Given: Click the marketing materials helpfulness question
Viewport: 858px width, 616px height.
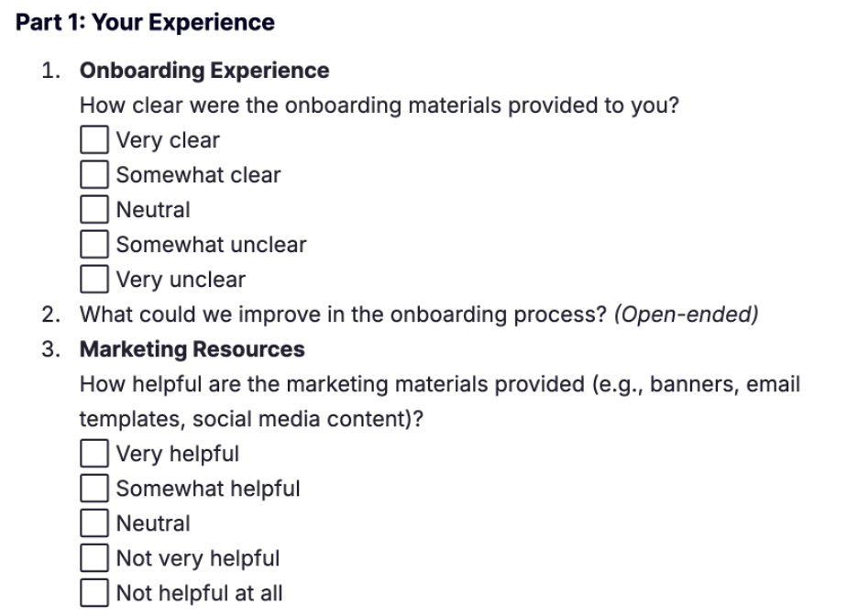Looking at the screenshot, I should pyautogui.click(x=440, y=401).
